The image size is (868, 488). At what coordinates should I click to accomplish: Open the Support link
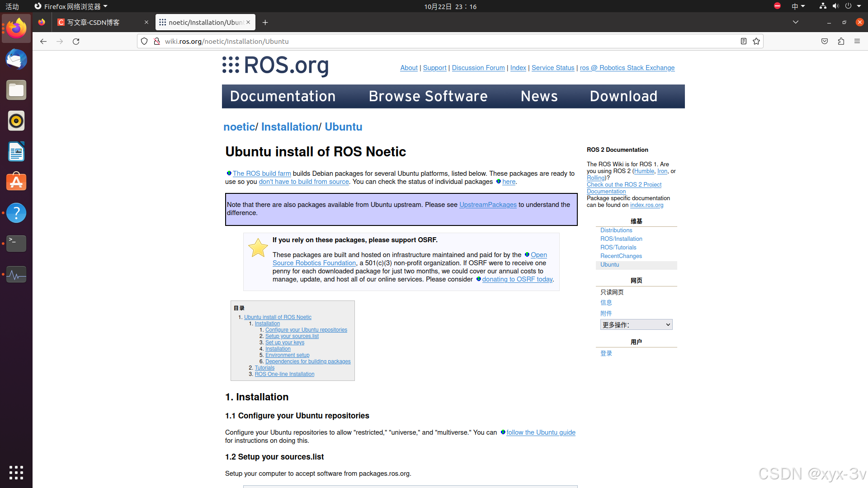434,68
